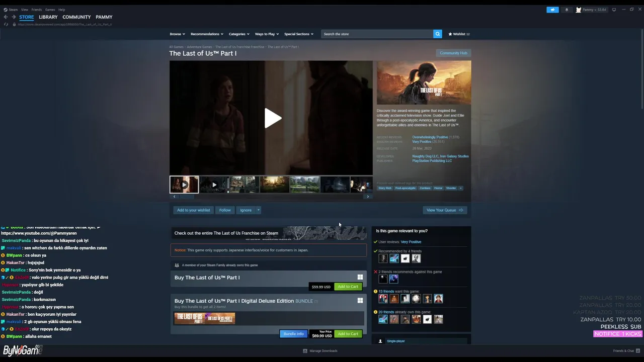The height and width of the screenshot is (362, 644).
Task: Expand the Special Sections dropdown
Action: [x=299, y=34]
